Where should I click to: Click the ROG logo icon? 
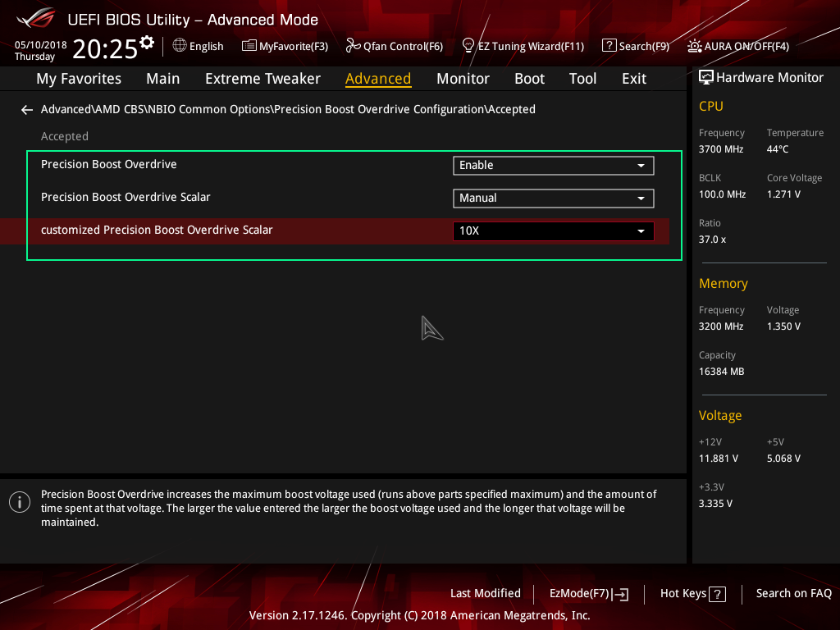point(35,18)
